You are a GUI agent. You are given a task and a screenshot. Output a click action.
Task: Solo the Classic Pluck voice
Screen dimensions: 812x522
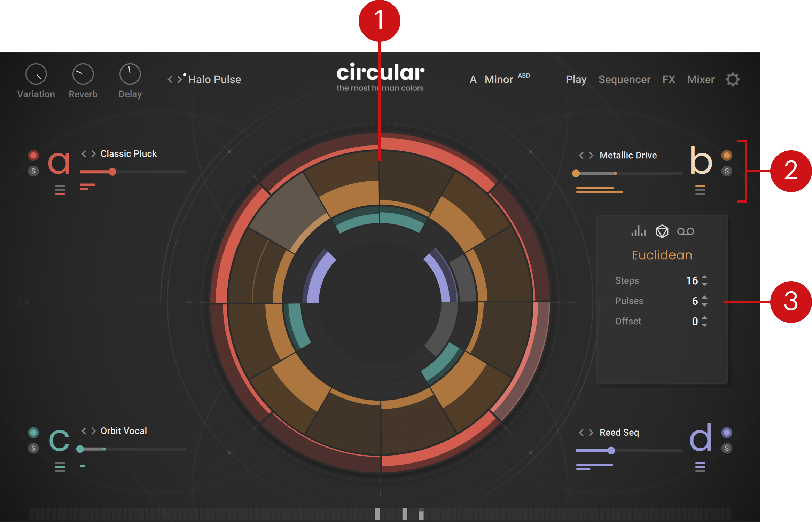click(33, 171)
